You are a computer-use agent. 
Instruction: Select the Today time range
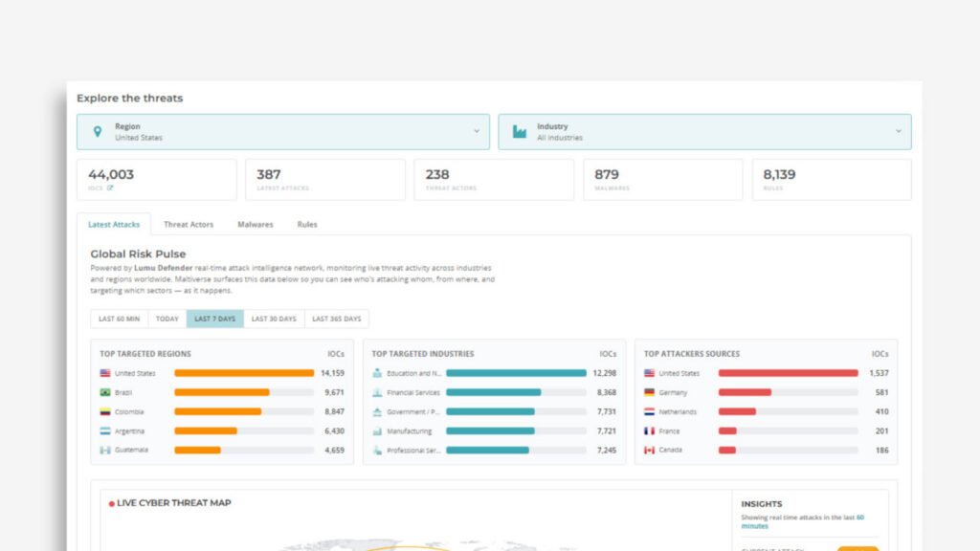tap(167, 319)
